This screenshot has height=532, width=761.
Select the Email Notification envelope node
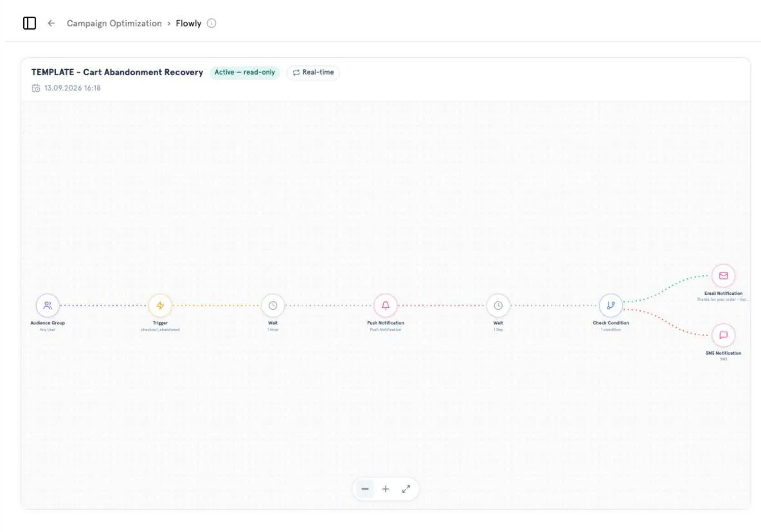coord(723,276)
